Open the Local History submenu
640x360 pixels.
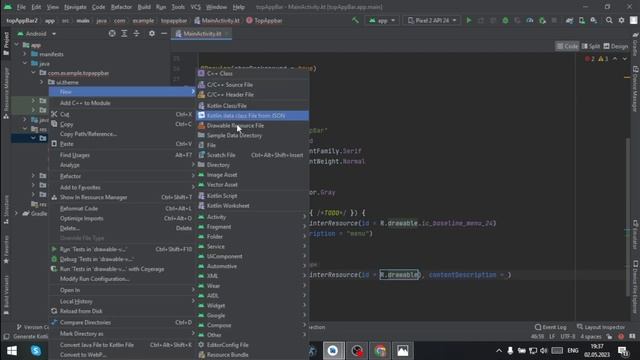[x=122, y=301]
